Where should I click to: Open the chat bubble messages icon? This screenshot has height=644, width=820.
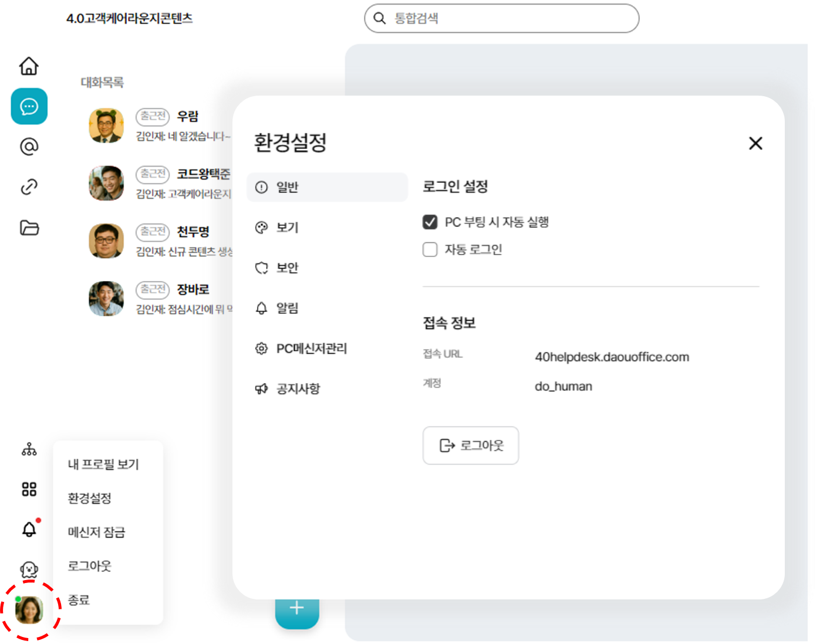(29, 106)
